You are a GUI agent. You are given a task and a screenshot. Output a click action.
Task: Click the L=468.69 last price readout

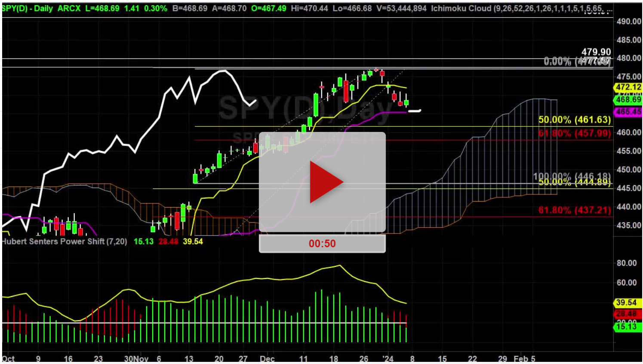(x=102, y=8)
